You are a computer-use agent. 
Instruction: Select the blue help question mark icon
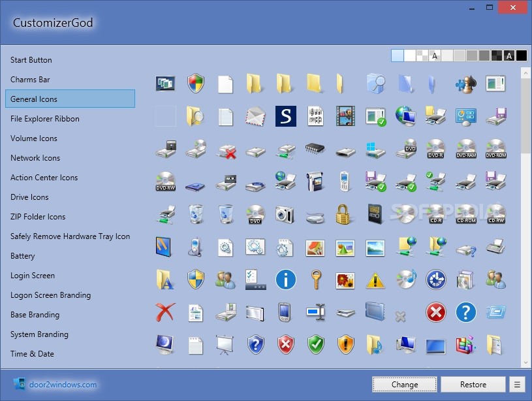(x=465, y=313)
